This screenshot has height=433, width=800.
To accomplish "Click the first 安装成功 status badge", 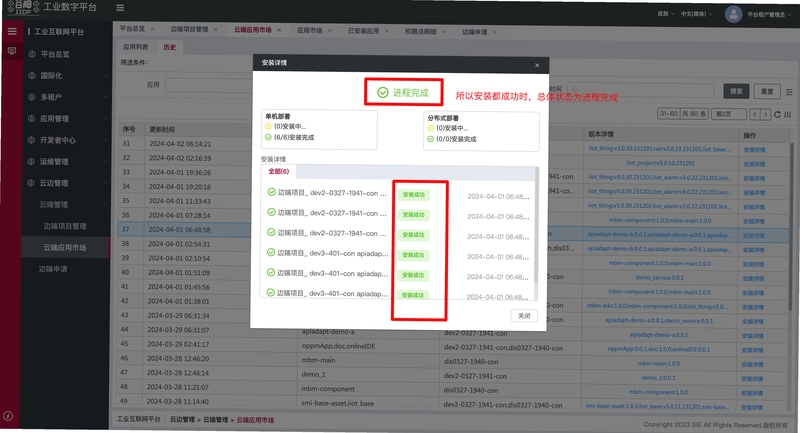I will point(414,195).
